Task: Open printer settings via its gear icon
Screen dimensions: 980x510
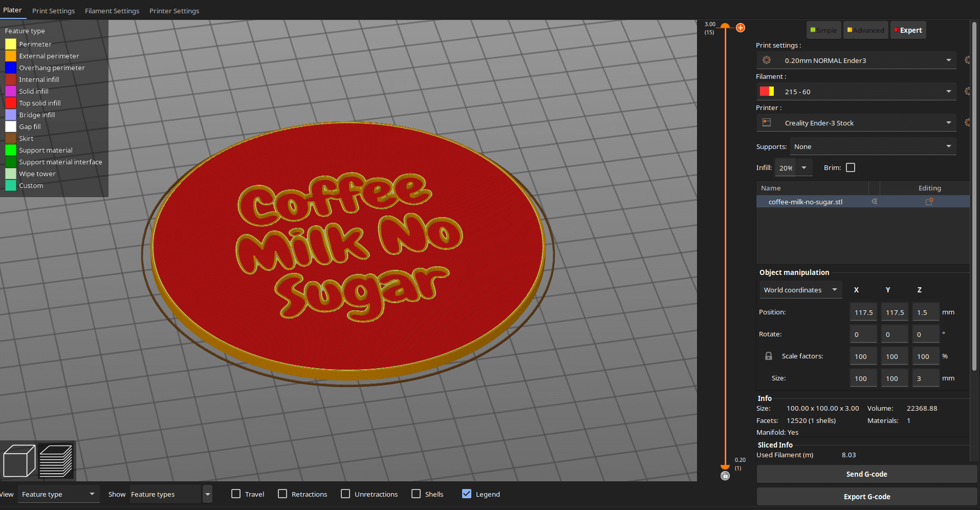Action: pos(968,123)
